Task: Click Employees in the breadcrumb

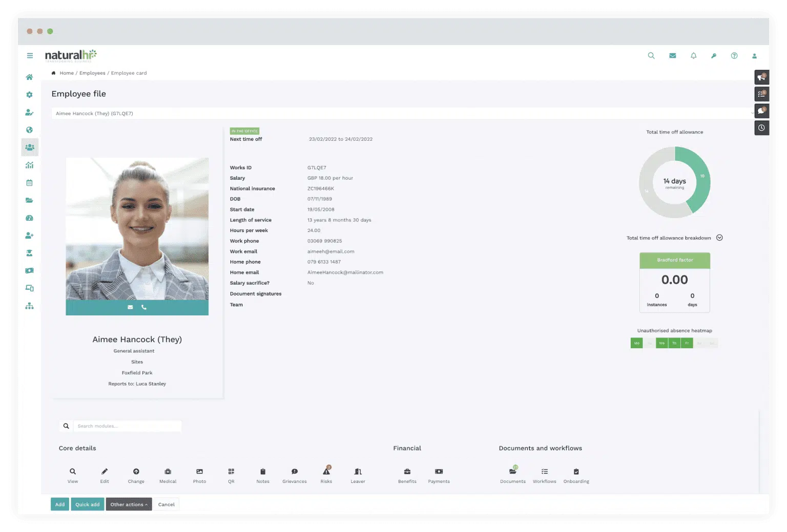Action: [x=92, y=73]
